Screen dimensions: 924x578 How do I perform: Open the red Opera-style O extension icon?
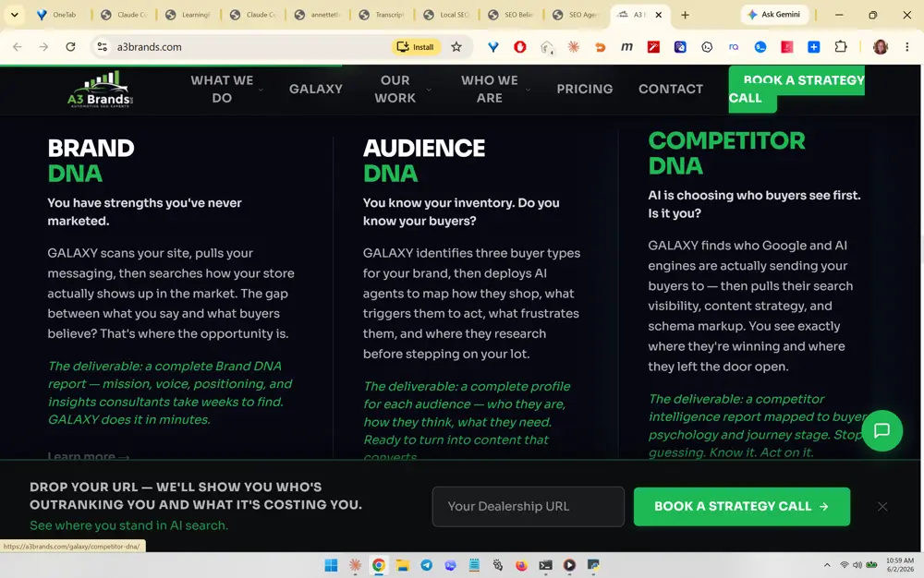pyautogui.click(x=519, y=46)
